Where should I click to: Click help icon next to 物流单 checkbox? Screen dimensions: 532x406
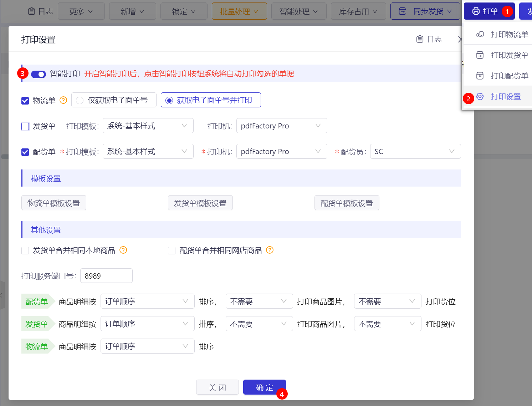pos(63,100)
